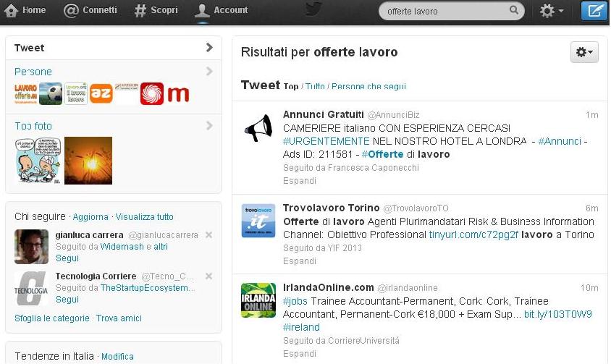The width and height of the screenshot is (611, 364).
Task: Click the compose new tweet icon
Action: click(x=594, y=11)
